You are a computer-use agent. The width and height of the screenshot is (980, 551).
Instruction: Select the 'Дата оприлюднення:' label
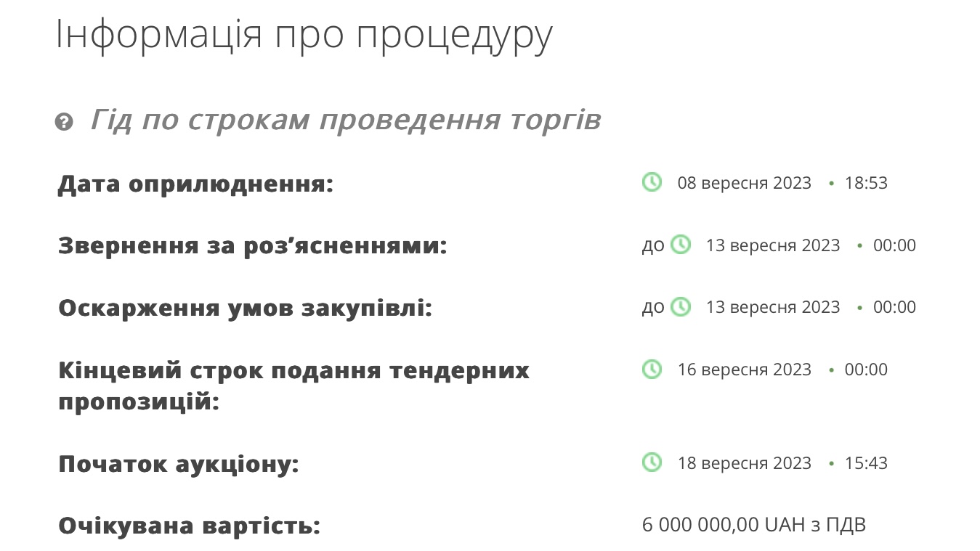tap(195, 184)
